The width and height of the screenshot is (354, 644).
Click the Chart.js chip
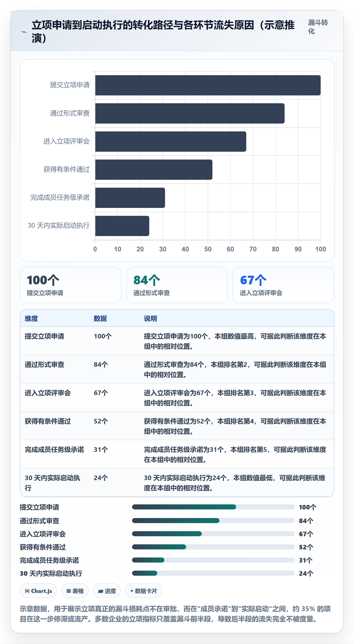point(38,591)
